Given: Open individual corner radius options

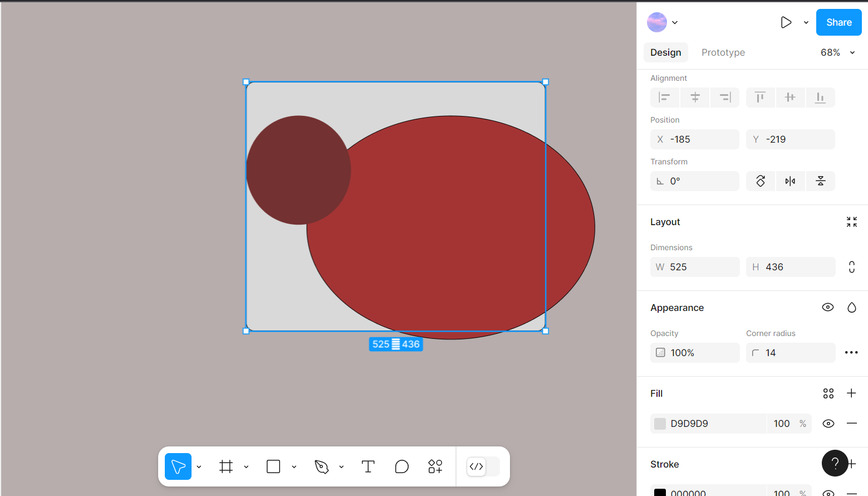Looking at the screenshot, I should coord(851,352).
